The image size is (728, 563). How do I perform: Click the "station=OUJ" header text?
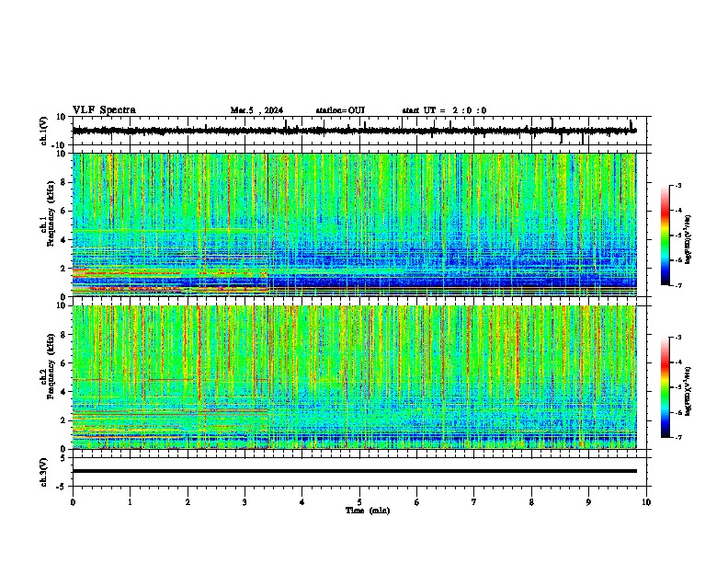pos(340,110)
